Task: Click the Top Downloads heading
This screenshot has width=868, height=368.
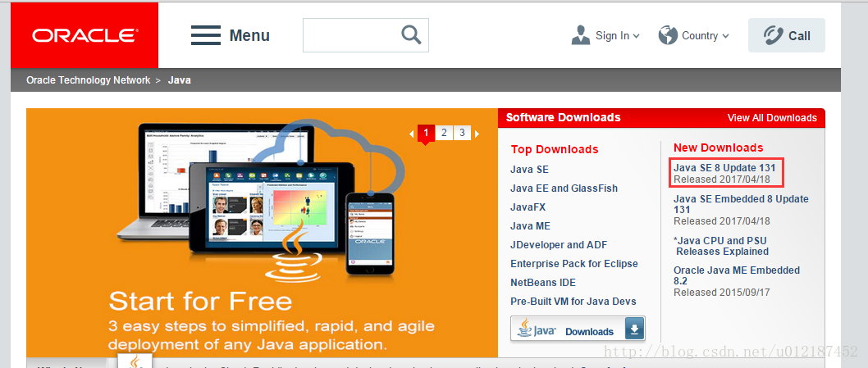Action: [x=555, y=149]
